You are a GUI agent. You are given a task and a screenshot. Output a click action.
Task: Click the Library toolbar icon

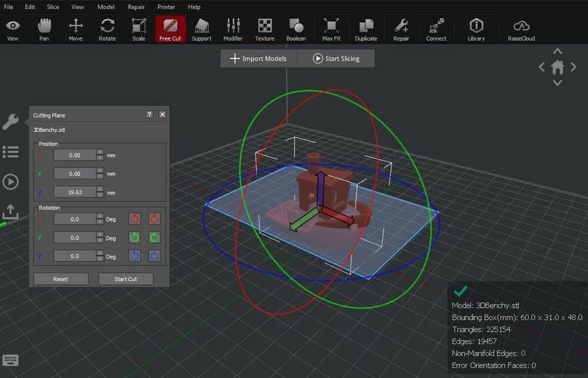tap(476, 29)
